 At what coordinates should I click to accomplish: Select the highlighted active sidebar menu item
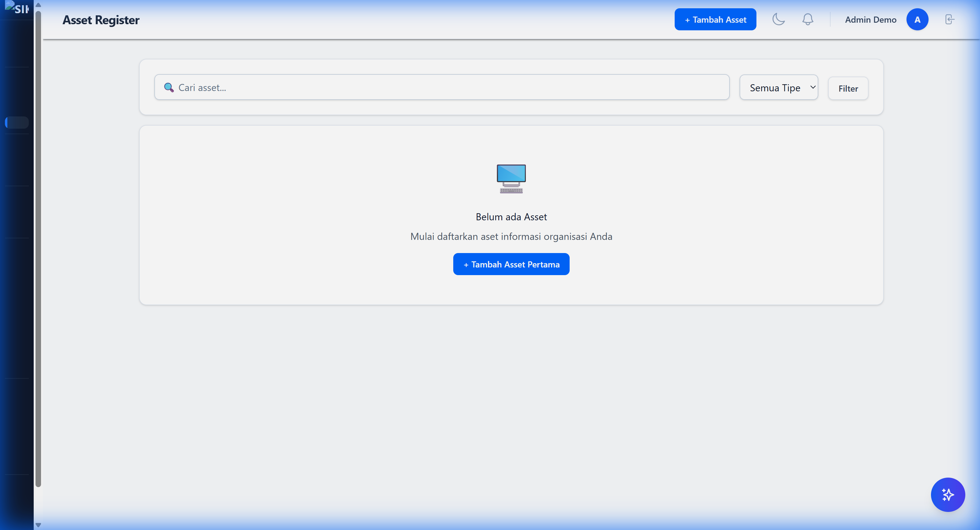[17, 123]
